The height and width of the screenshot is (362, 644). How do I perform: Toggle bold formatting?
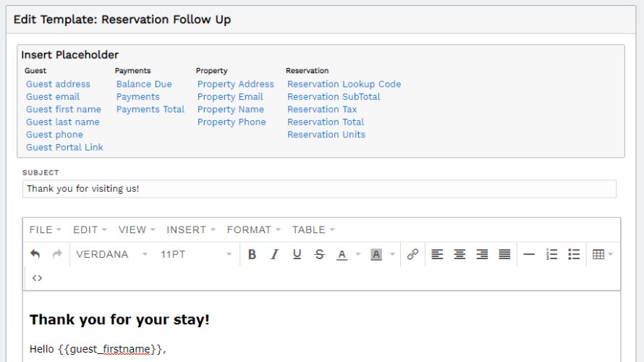(252, 254)
